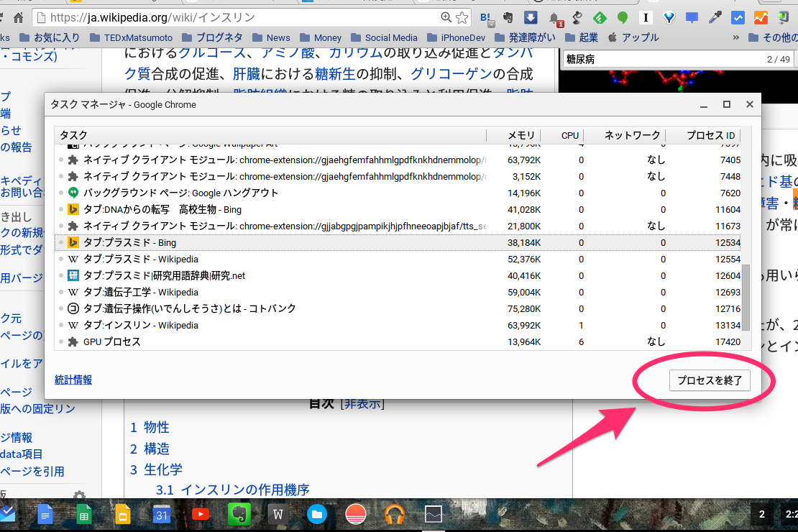Open the orange analytics chart extension
This screenshot has width=798, height=532.
[761, 18]
